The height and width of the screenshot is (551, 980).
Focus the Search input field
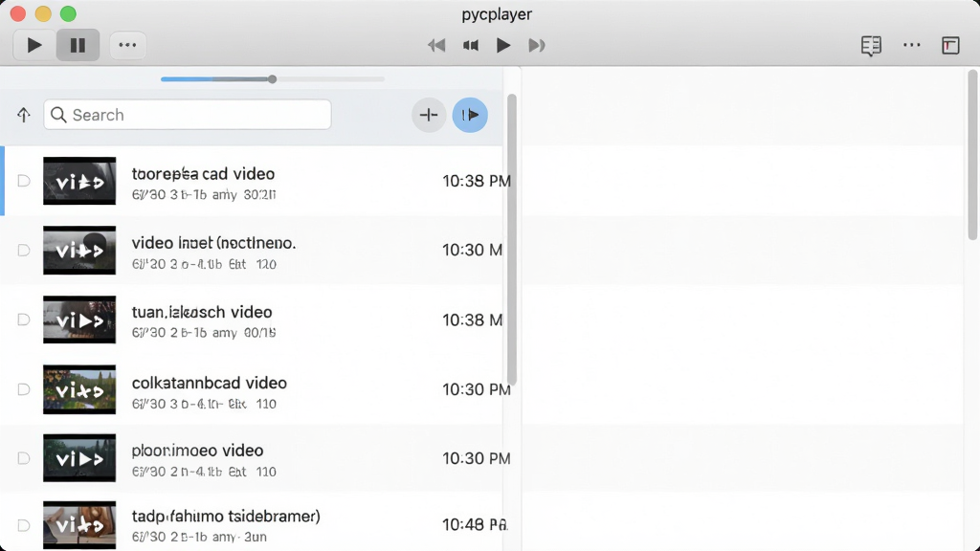(188, 115)
